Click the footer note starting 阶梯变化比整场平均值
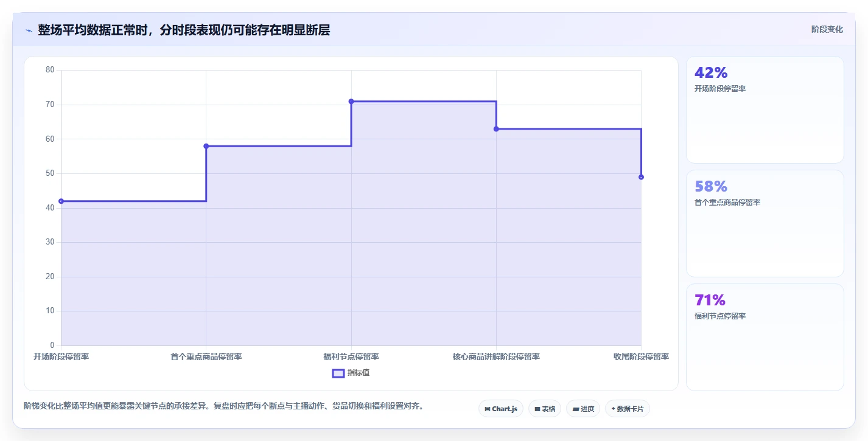The width and height of the screenshot is (868, 441). click(x=223, y=406)
